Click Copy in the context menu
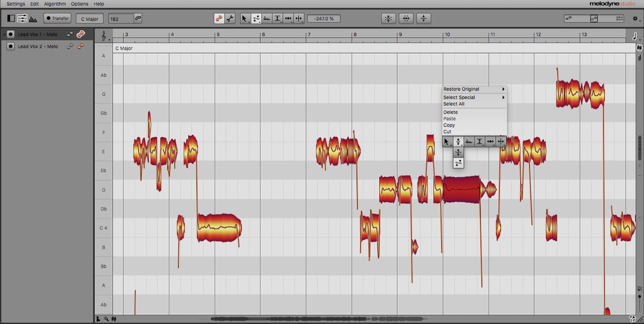The width and height of the screenshot is (644, 324). (449, 125)
